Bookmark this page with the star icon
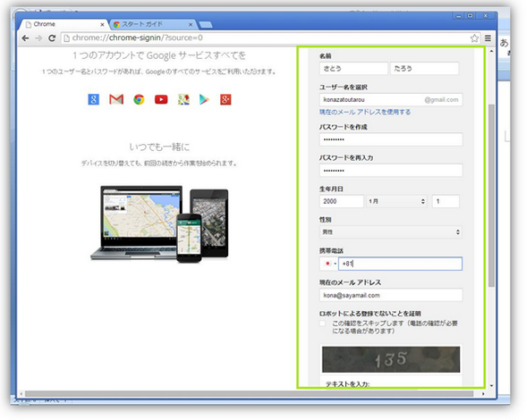526x420 pixels. pyautogui.click(x=474, y=38)
